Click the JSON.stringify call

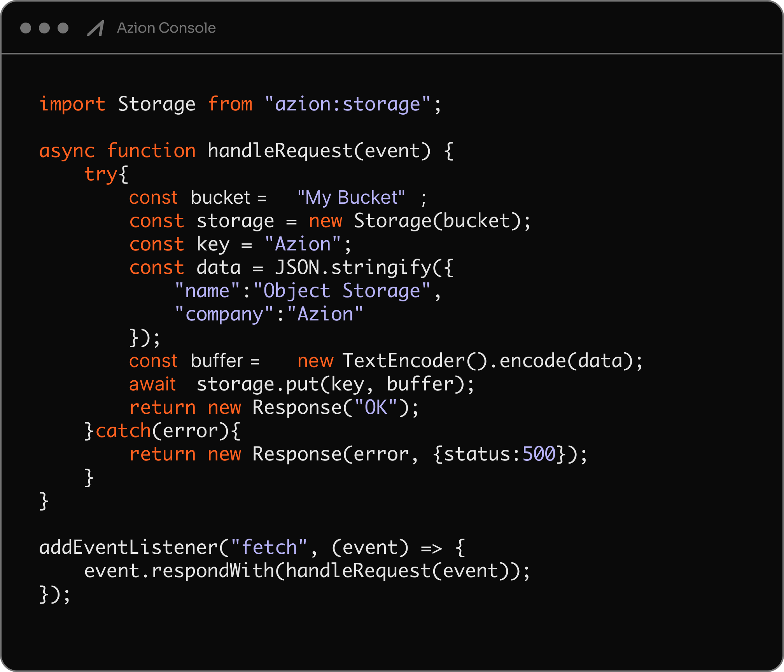353,268
